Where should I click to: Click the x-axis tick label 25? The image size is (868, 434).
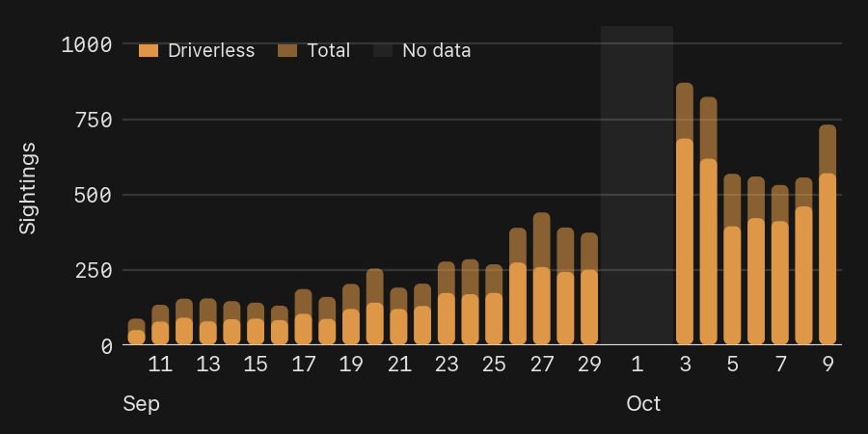[495, 365]
